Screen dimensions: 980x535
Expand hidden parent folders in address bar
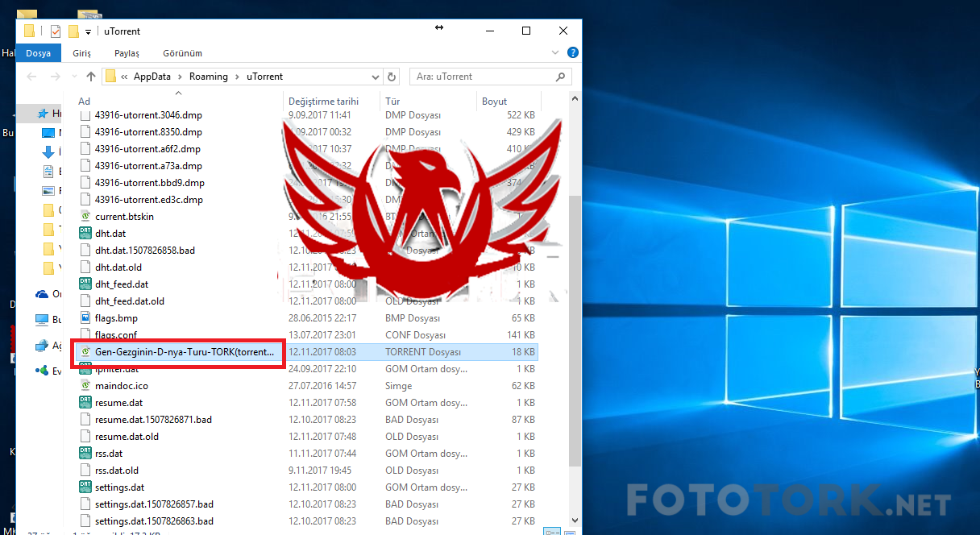125,77
